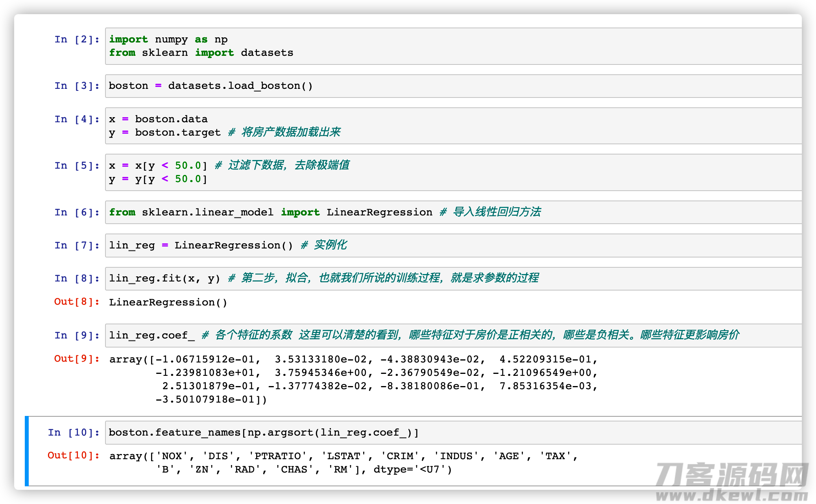Click the Out[8]: prompt label
Screen dimensions: 816x504
coord(77,302)
